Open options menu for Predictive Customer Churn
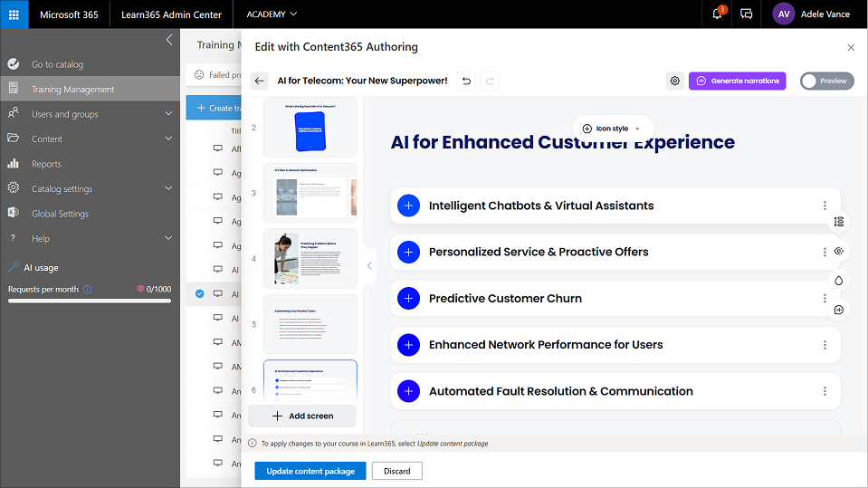 [x=825, y=298]
